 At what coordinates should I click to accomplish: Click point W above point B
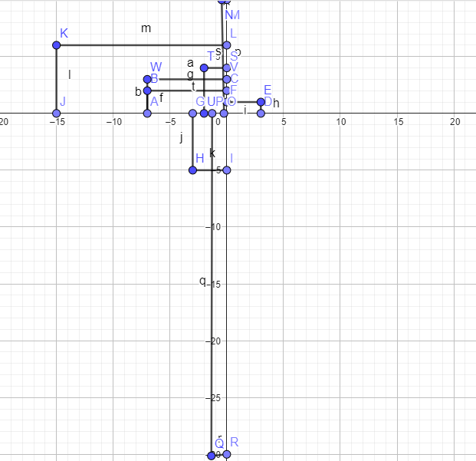coord(147,79)
